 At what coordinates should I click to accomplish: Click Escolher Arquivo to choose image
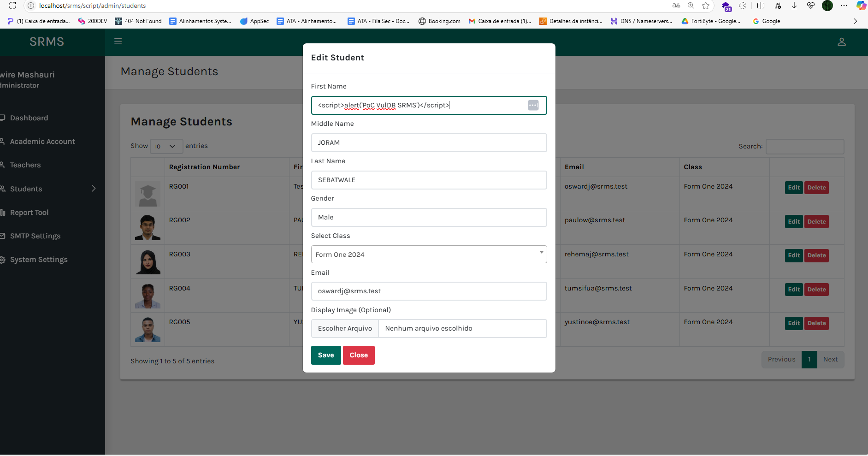pos(345,328)
